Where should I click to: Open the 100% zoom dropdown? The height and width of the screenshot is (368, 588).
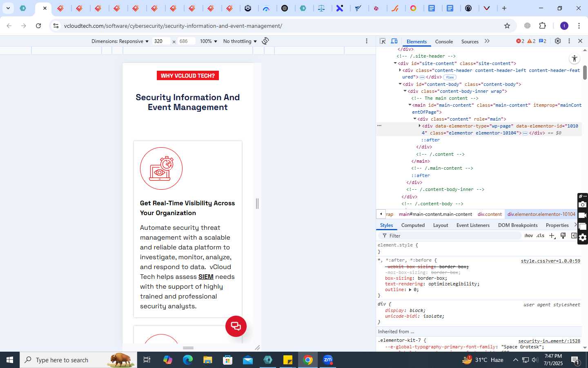208,41
